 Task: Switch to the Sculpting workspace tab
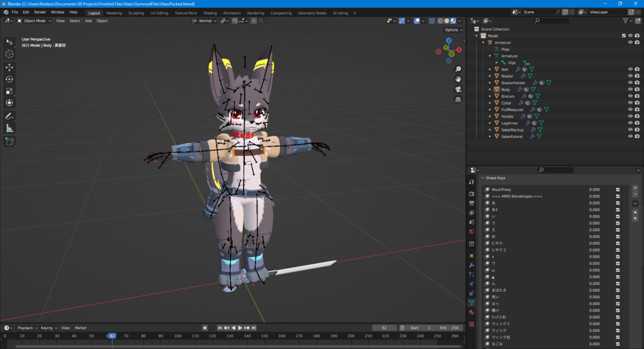[136, 13]
